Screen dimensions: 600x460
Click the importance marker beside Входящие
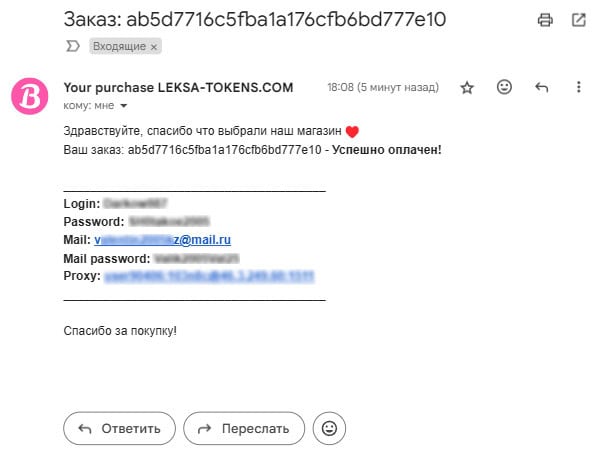coord(72,46)
